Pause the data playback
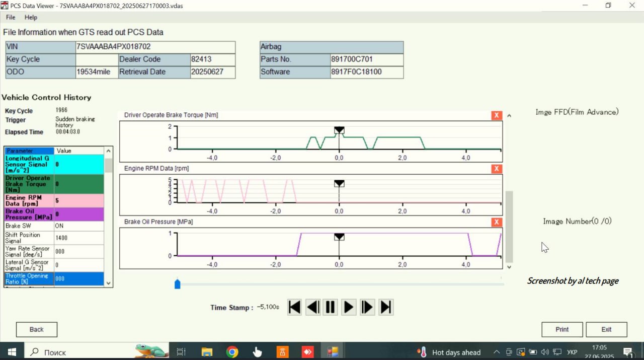Image resolution: width=644 pixels, height=360 pixels. coord(331,307)
